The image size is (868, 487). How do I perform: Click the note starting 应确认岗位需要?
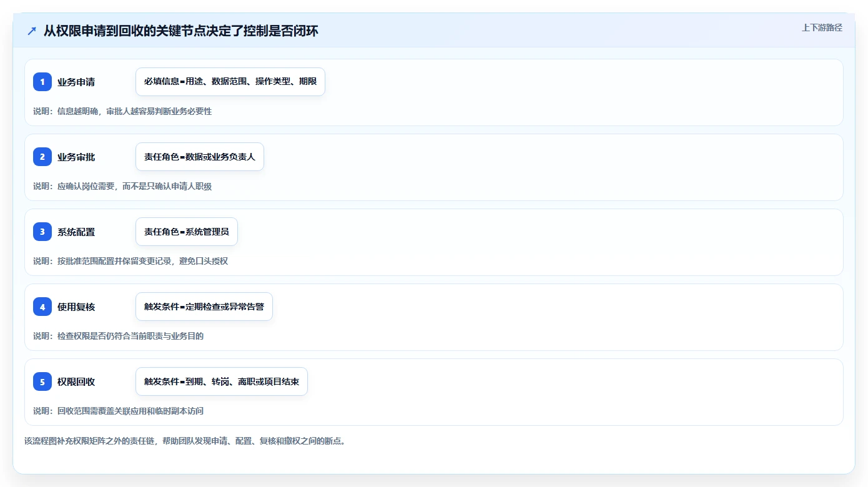122,186
